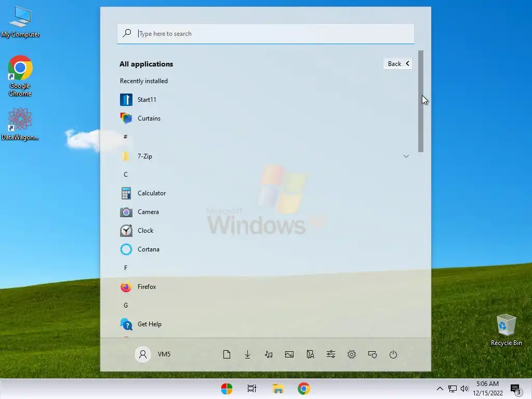The image size is (532, 399).
Task: Select the Google Chrome desktop shortcut
Action: click(20, 76)
